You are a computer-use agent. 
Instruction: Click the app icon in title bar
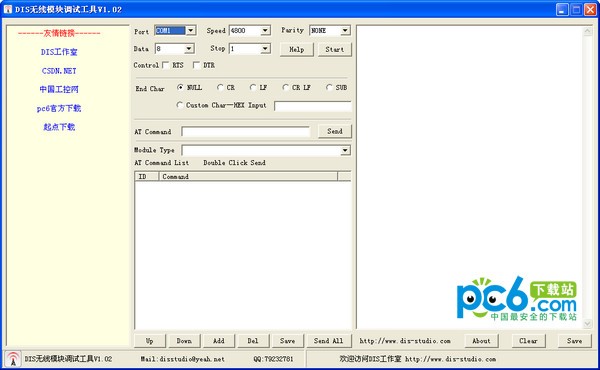pyautogui.click(x=8, y=9)
